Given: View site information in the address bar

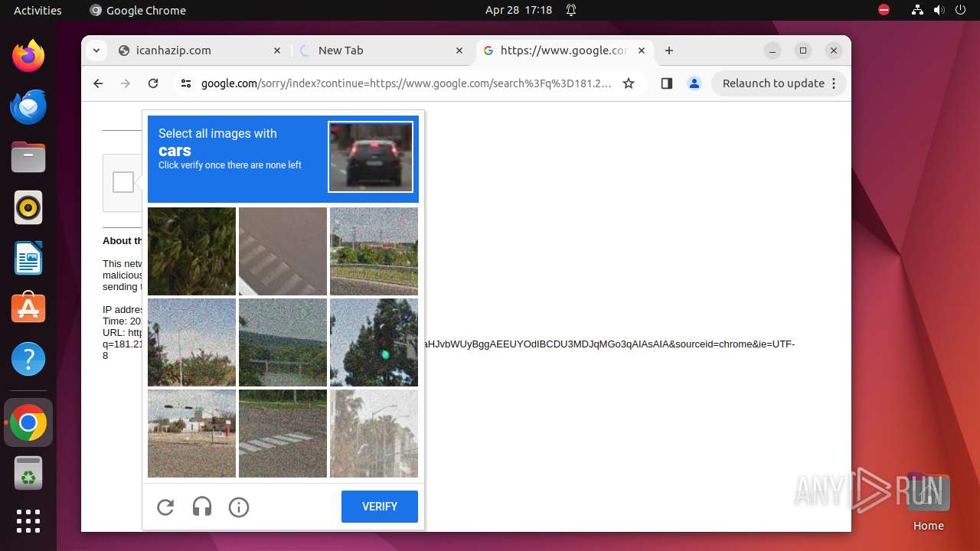Looking at the screenshot, I should point(185,83).
